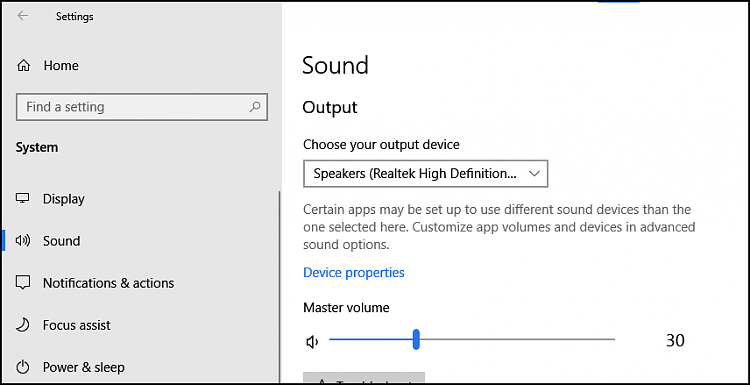Open Notifications & actions settings
750x385 pixels.
[x=109, y=283]
